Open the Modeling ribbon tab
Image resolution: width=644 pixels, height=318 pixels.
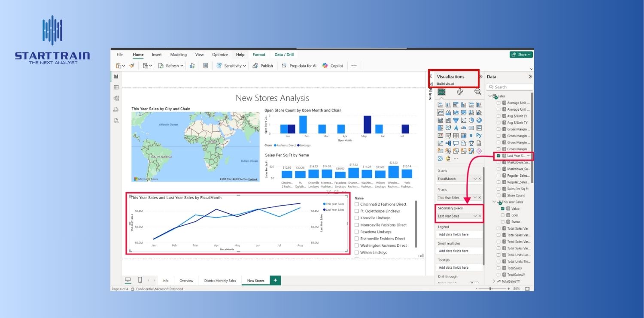tap(178, 55)
